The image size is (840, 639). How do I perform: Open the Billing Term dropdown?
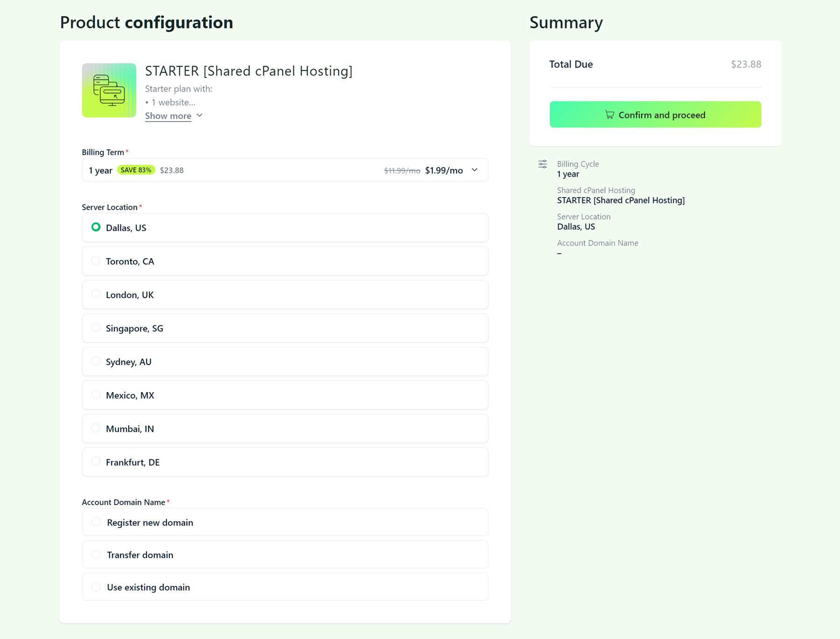(x=285, y=170)
